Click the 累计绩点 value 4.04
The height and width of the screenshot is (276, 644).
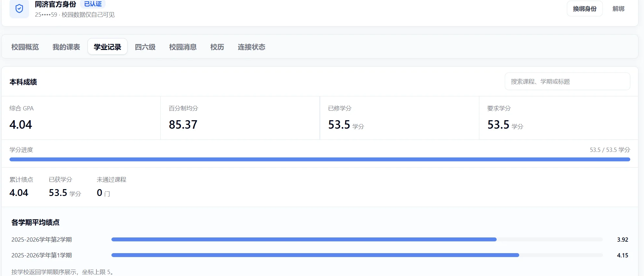pyautogui.click(x=19, y=193)
